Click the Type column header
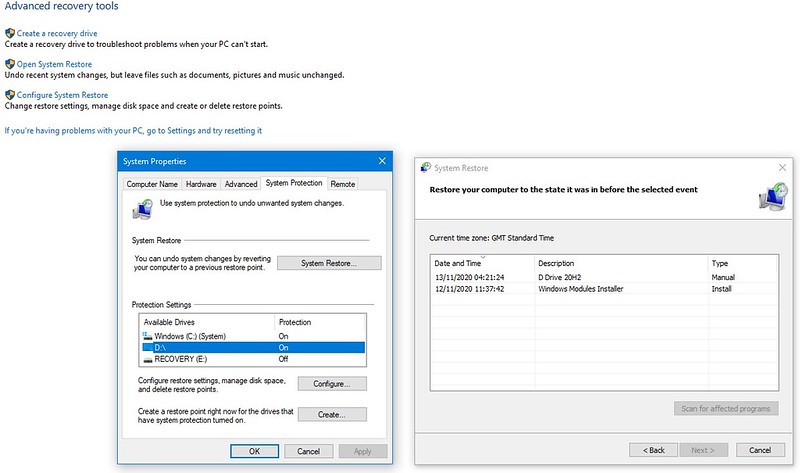Screen dimensions: 800x473 [x=743, y=263]
